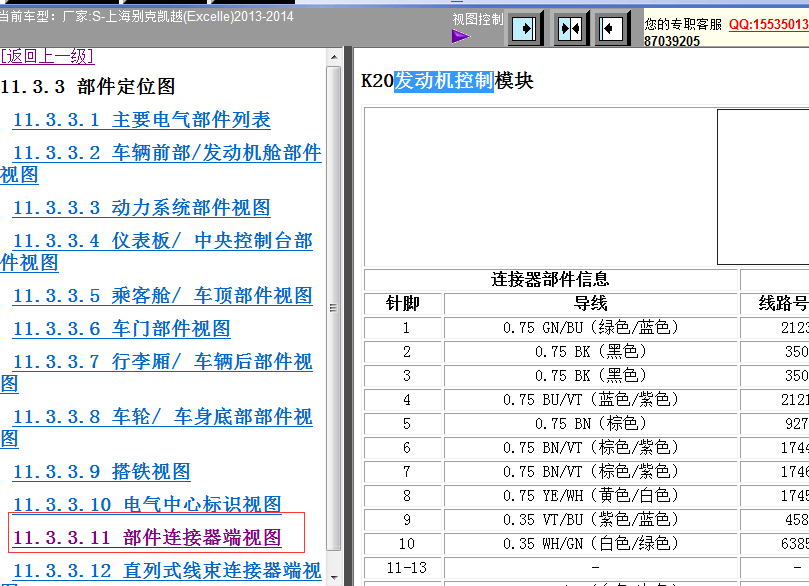Click cell 0.75 GN/BU (绿色/蓝色)

[591, 328]
